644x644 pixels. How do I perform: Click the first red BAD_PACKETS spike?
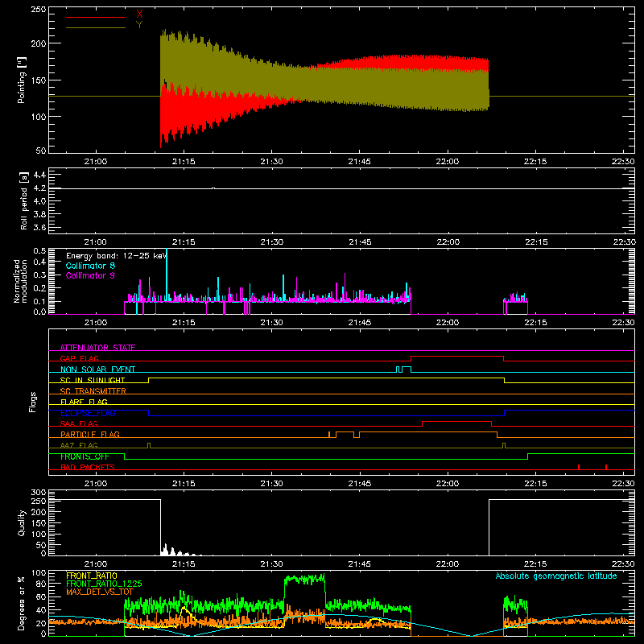click(579, 467)
